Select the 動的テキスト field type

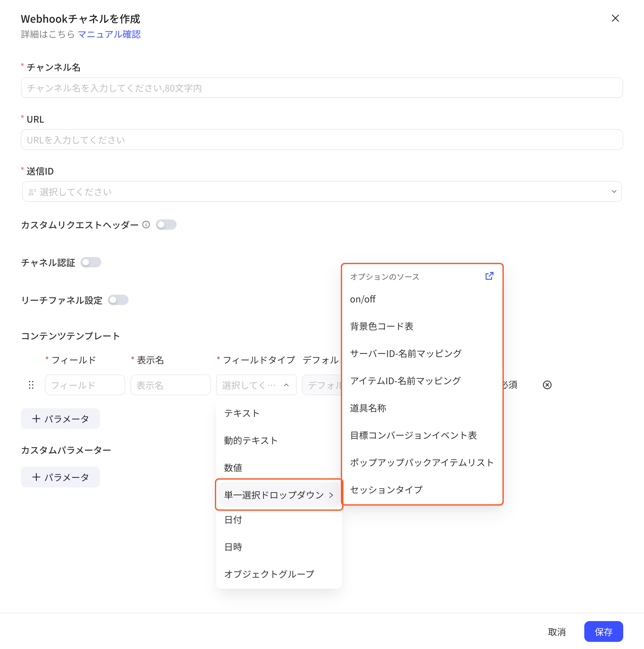(x=279, y=440)
